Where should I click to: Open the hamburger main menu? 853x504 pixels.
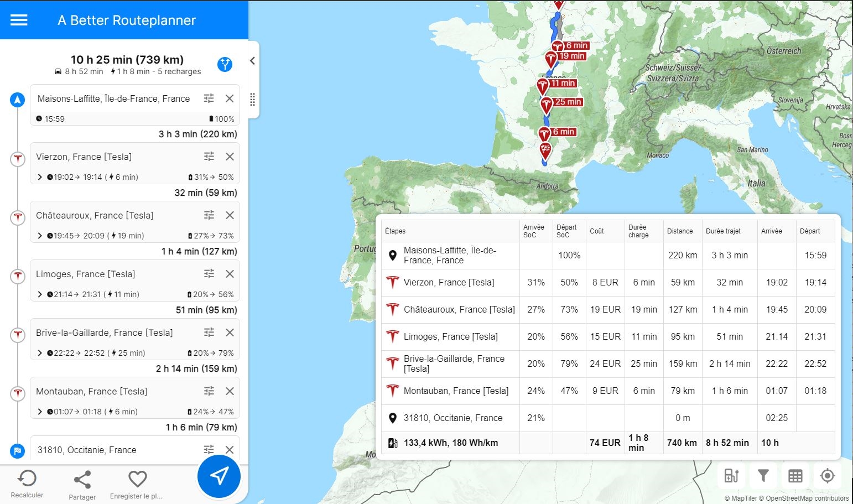pos(19,20)
